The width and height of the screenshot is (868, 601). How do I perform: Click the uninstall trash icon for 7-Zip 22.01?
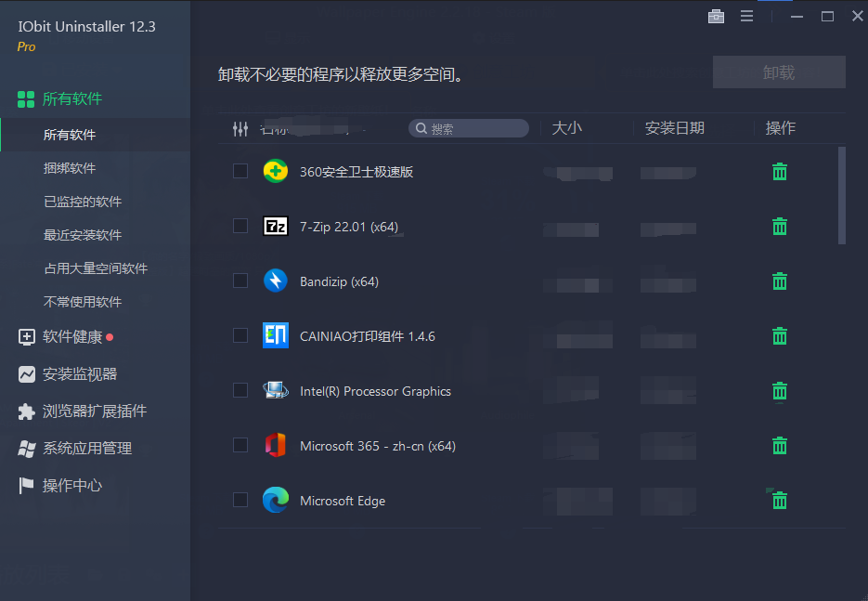pos(780,227)
